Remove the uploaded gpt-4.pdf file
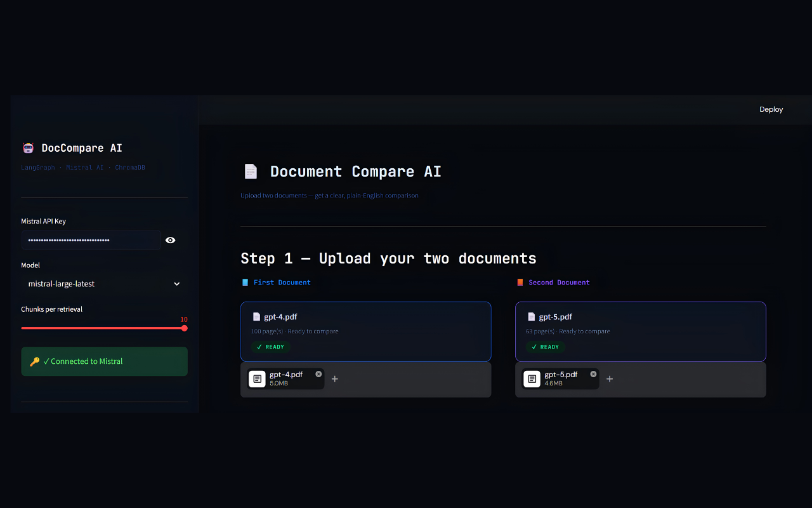The width and height of the screenshot is (812, 508). pyautogui.click(x=318, y=374)
